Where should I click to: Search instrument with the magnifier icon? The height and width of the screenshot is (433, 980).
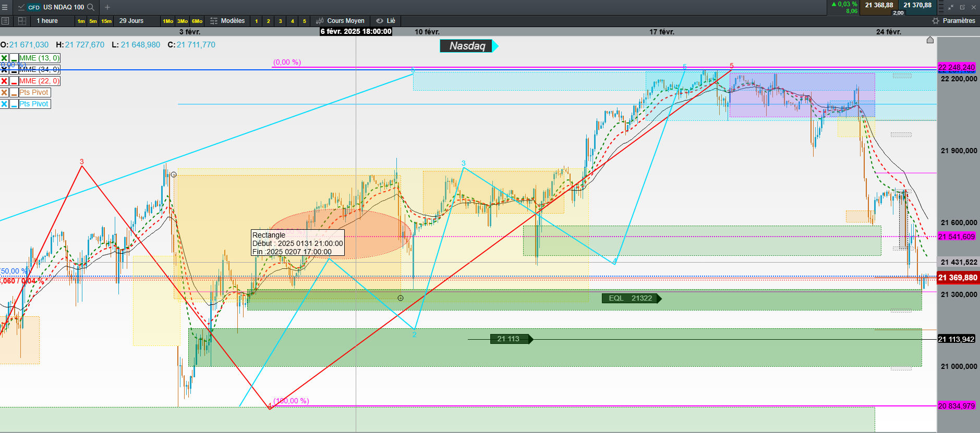click(91, 7)
